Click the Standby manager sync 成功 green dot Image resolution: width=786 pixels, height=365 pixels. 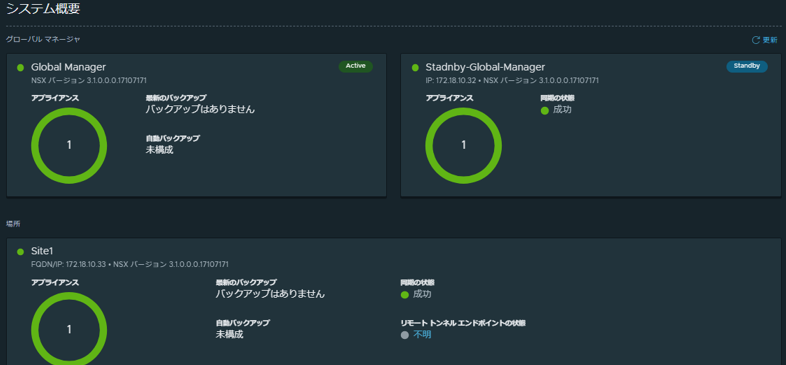(x=545, y=110)
